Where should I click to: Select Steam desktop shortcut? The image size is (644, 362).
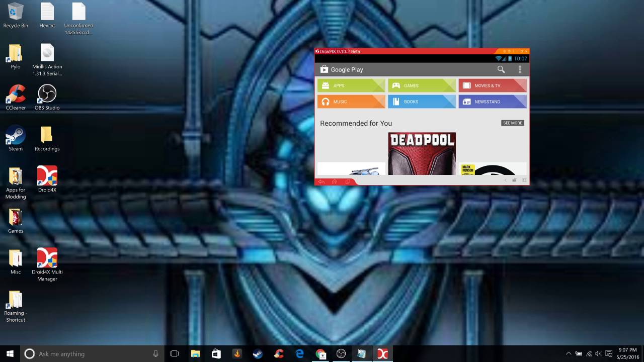coord(16,139)
